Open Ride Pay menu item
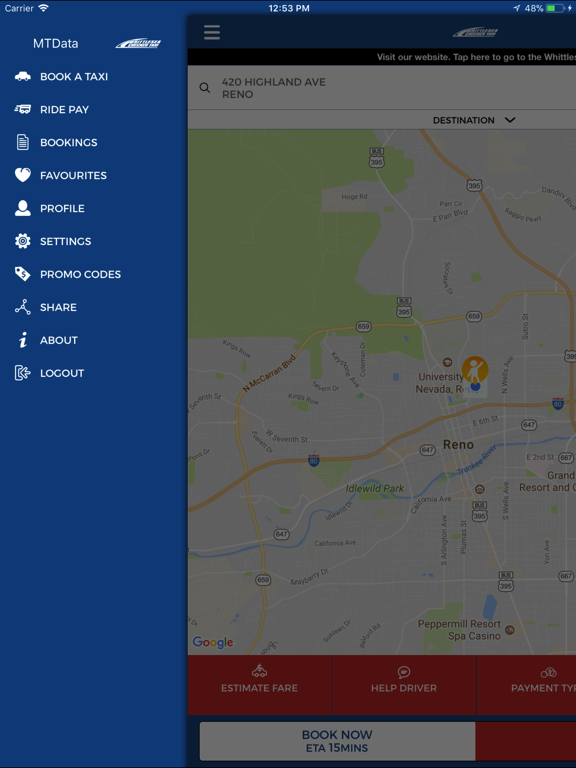Viewport: 576px width, 768px height. [x=93, y=109]
